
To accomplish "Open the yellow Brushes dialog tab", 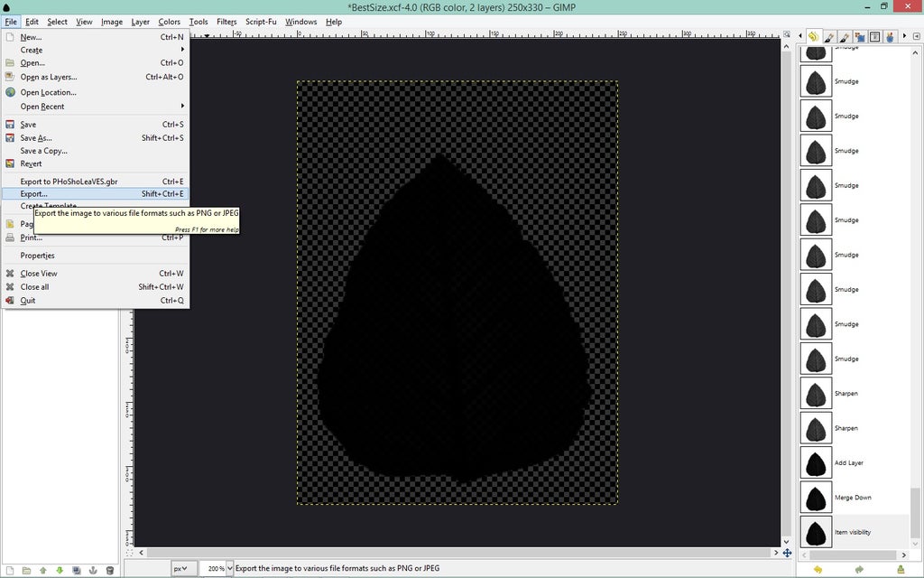I will (x=813, y=36).
